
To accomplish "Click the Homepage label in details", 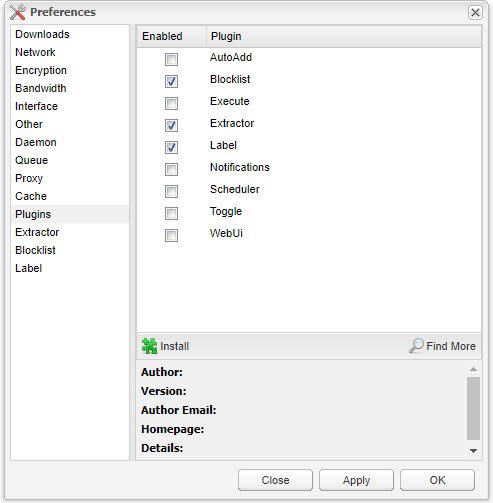I will (172, 429).
